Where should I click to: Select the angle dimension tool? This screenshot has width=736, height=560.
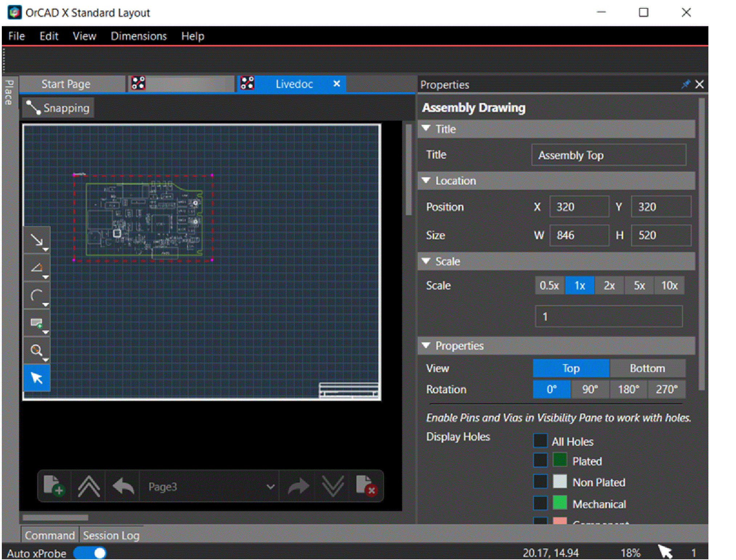pos(36,268)
